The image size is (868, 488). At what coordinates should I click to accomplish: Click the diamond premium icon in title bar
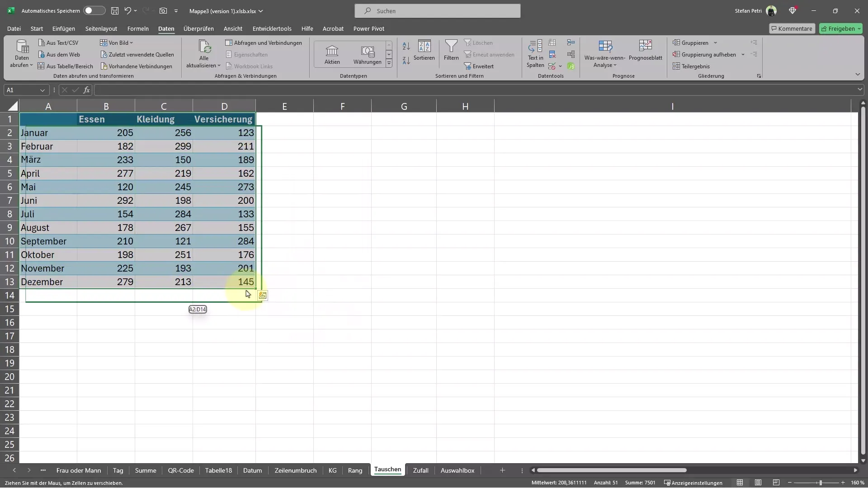(793, 10)
